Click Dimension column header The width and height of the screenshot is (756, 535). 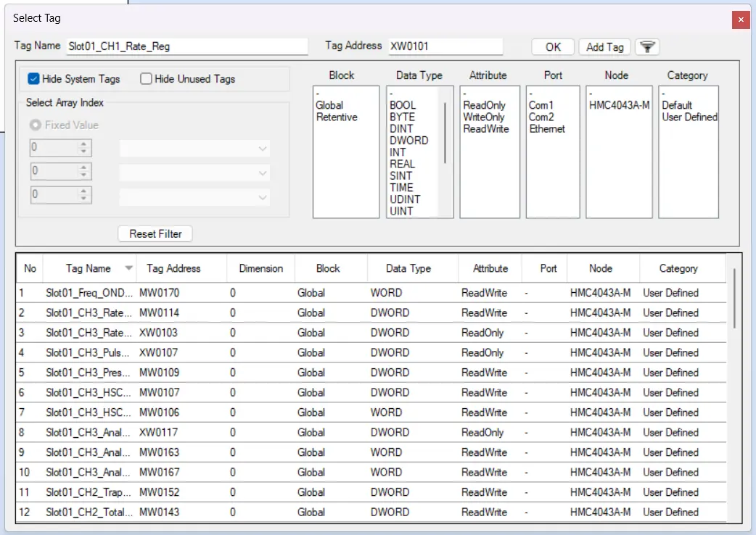pyautogui.click(x=261, y=268)
